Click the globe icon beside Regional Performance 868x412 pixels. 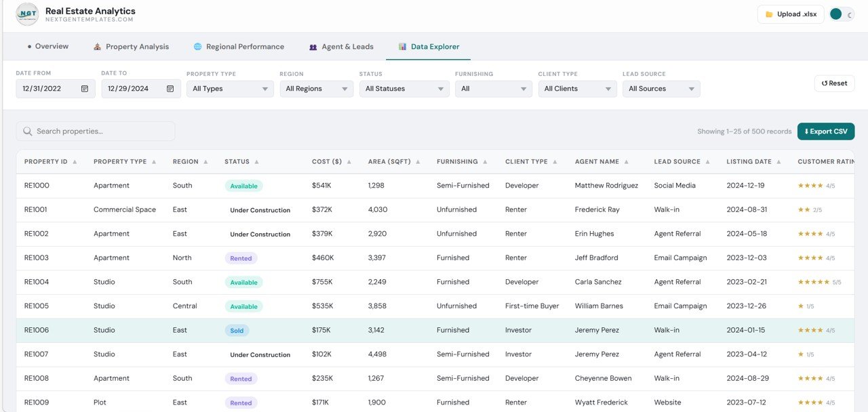tap(196, 47)
